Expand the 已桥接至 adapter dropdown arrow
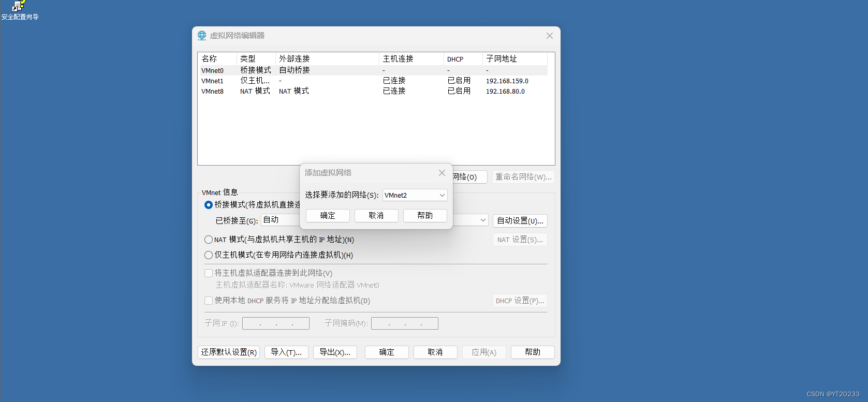Screen dimensions: 868x402 pyautogui.click(x=483, y=220)
